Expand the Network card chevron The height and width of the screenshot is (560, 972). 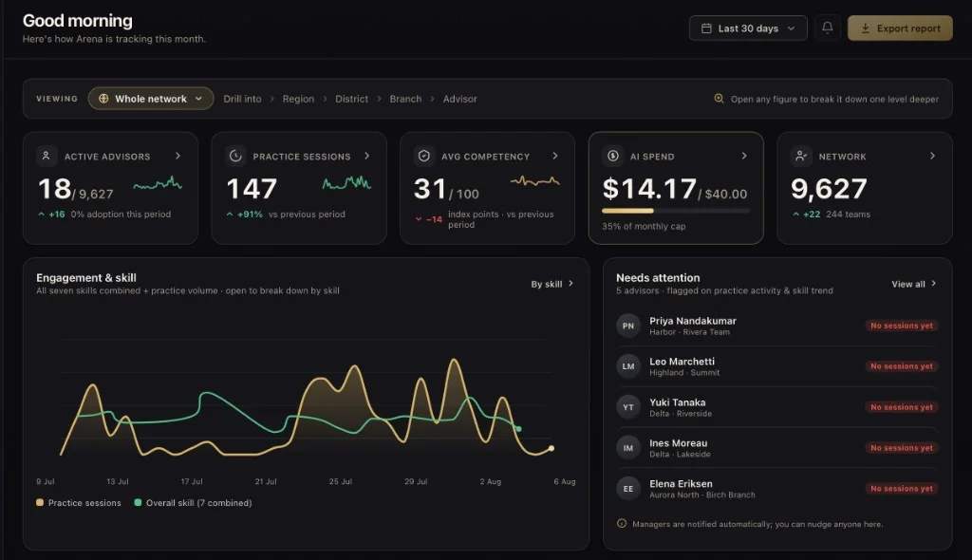tap(932, 156)
